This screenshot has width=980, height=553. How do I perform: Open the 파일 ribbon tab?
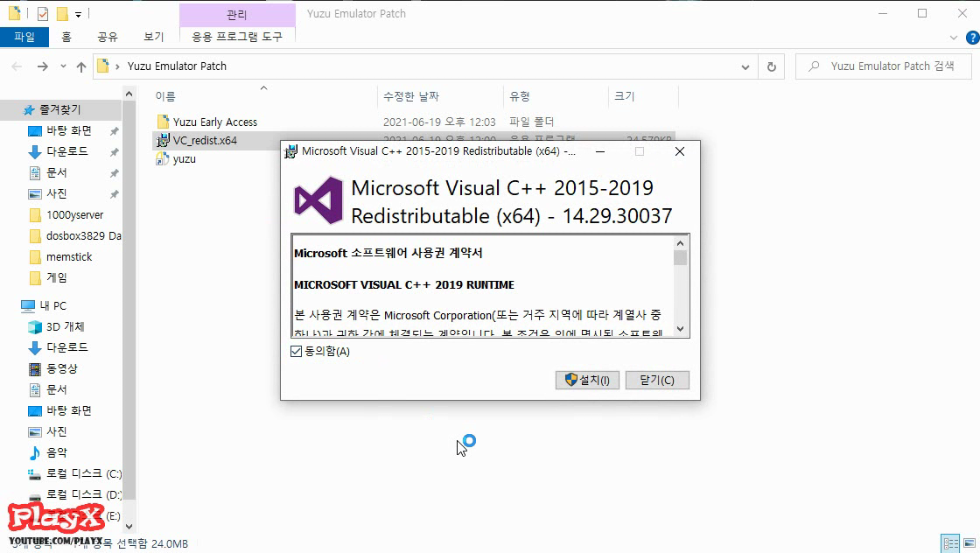pyautogui.click(x=24, y=37)
